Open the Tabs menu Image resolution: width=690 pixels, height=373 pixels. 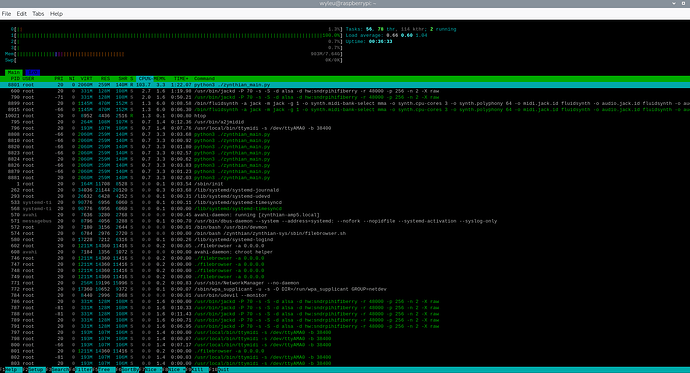(x=38, y=14)
